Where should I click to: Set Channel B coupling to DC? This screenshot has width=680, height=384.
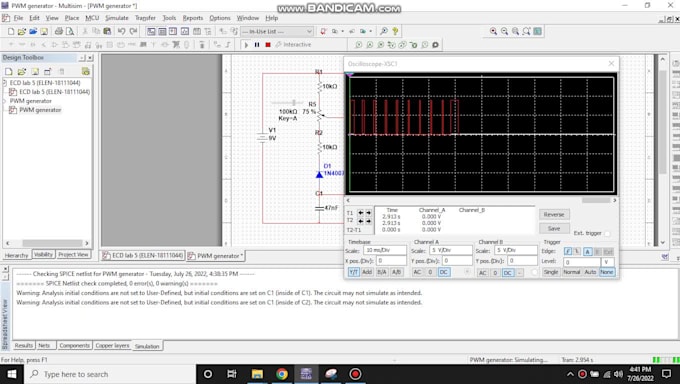(507, 272)
